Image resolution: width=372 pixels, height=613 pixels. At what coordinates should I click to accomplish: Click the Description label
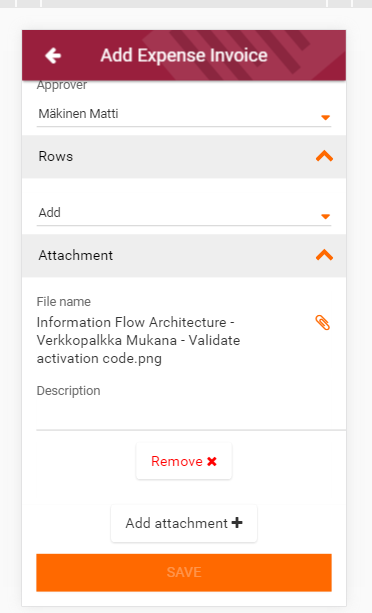point(68,391)
